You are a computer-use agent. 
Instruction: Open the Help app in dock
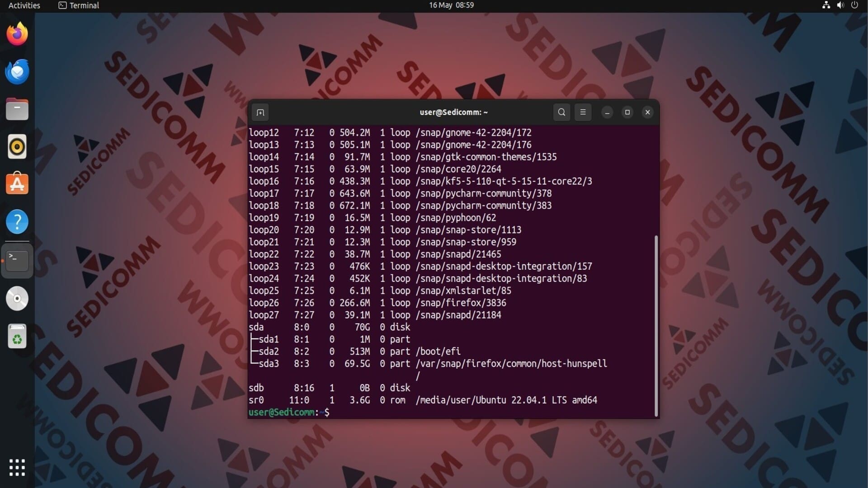point(17,221)
